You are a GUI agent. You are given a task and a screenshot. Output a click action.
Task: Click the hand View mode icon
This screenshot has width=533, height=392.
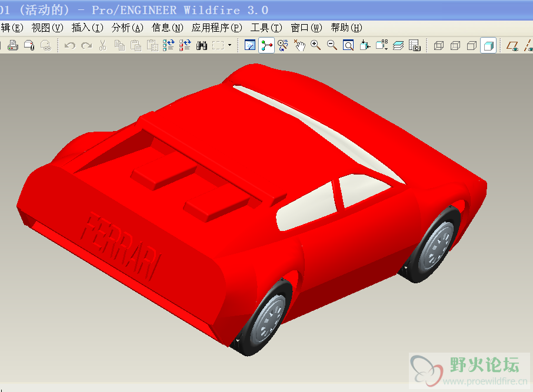[x=299, y=45]
